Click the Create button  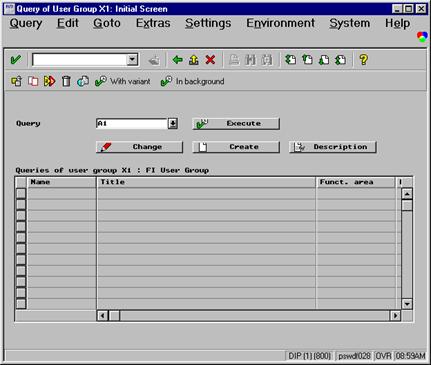(x=236, y=147)
